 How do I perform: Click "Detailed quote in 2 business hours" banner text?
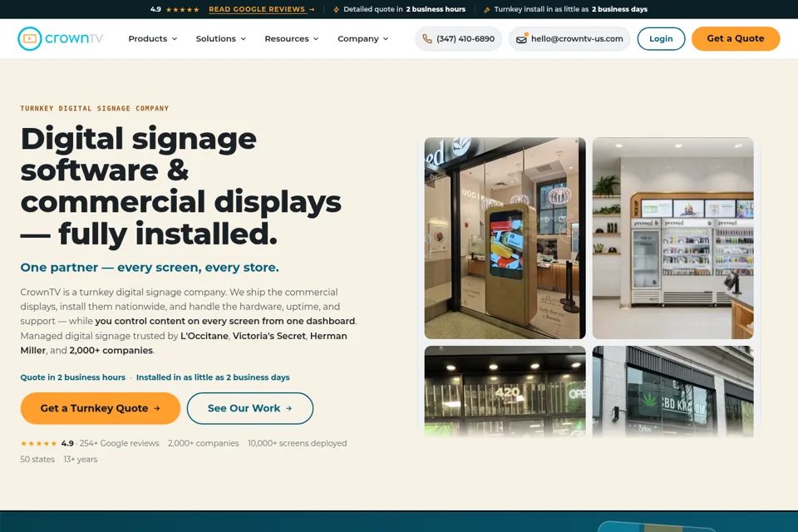404,9
